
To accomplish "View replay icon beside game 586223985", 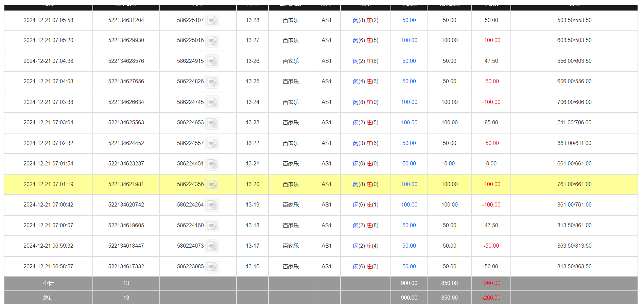I will (212, 267).
